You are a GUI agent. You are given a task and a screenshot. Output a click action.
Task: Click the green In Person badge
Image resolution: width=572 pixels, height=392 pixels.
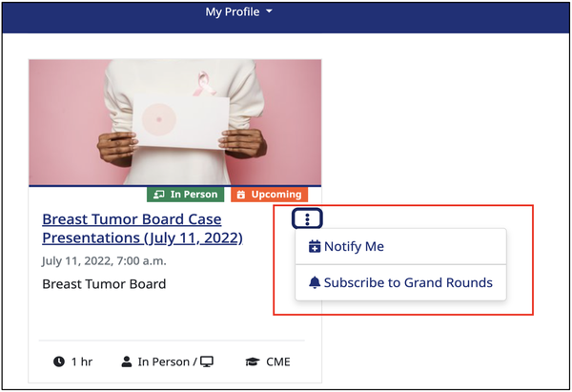(x=185, y=195)
